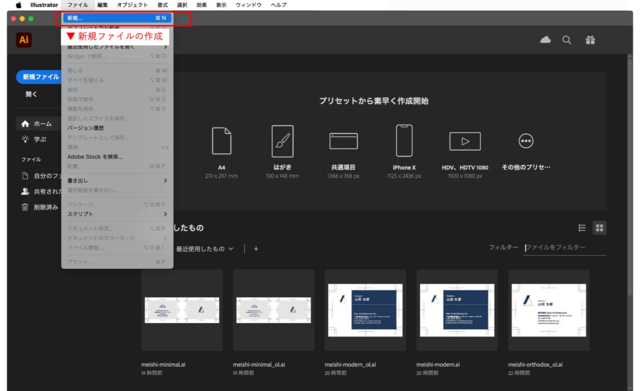Click the gift box What's New icon
The height and width of the screenshot is (391, 640).
590,40
